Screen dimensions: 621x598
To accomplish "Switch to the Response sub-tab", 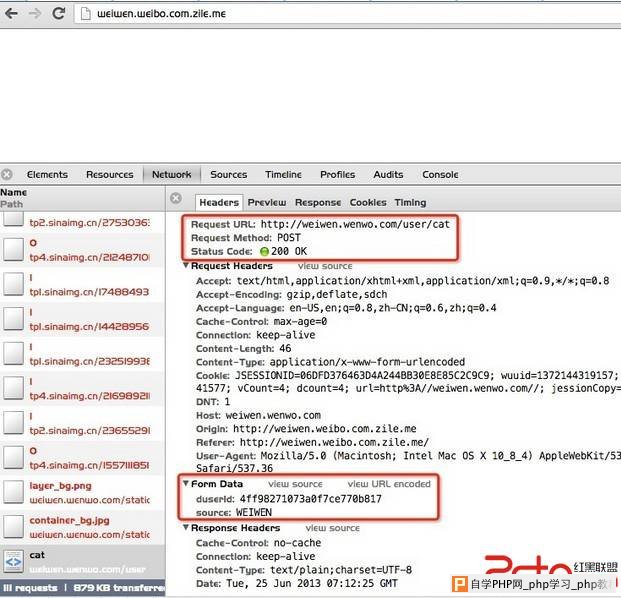I will point(318,203).
